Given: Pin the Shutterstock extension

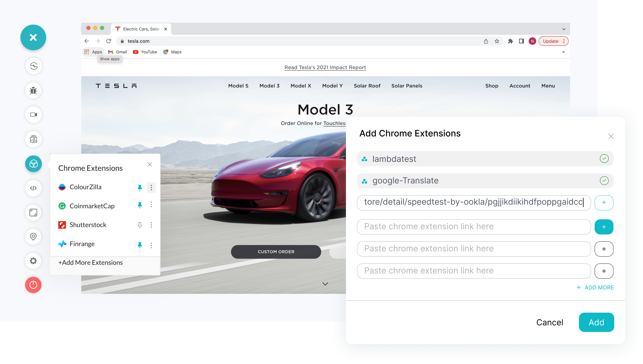Looking at the screenshot, I should point(140,225).
